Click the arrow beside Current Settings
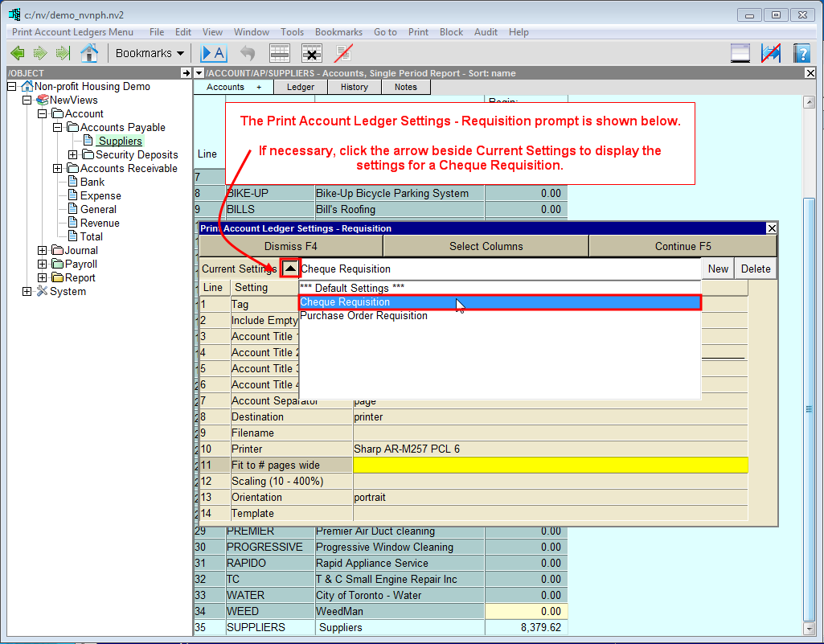824x644 pixels. pos(290,269)
